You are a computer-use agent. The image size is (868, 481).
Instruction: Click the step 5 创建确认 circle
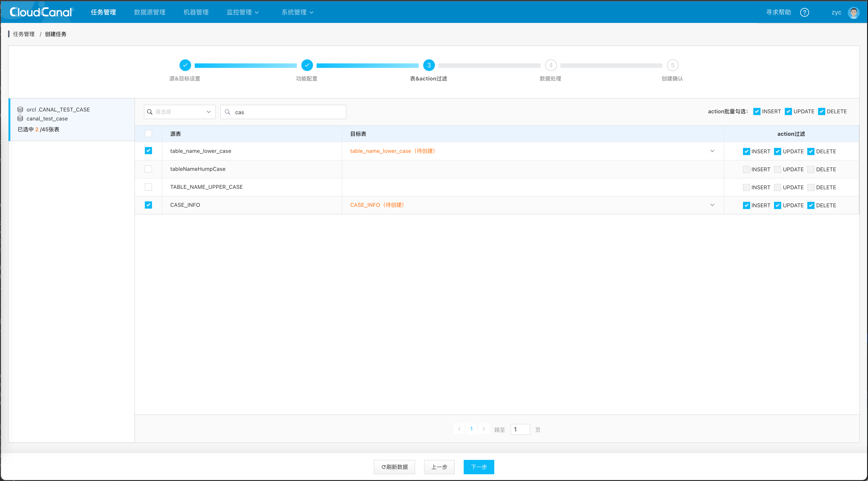click(673, 65)
